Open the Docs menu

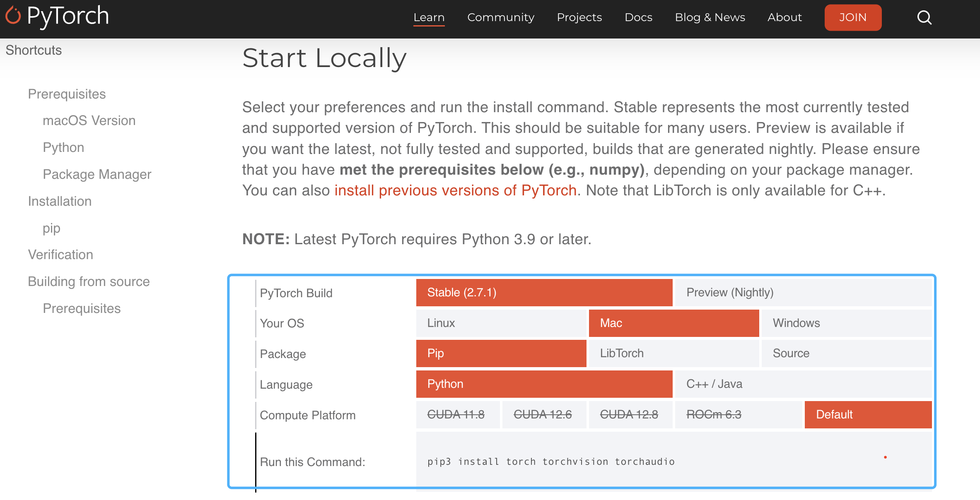638,17
